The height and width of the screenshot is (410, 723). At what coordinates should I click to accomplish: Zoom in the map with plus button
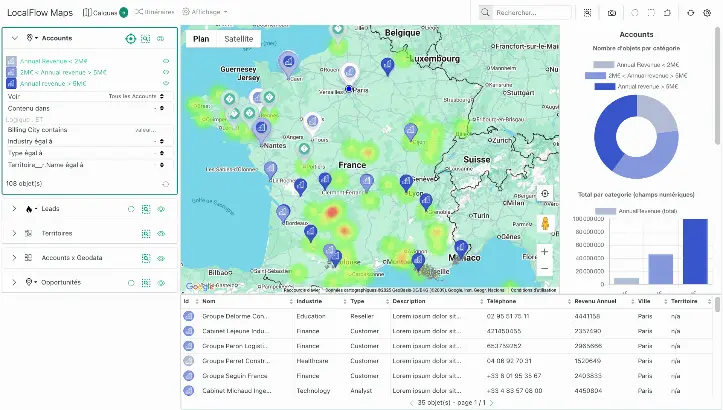click(545, 252)
